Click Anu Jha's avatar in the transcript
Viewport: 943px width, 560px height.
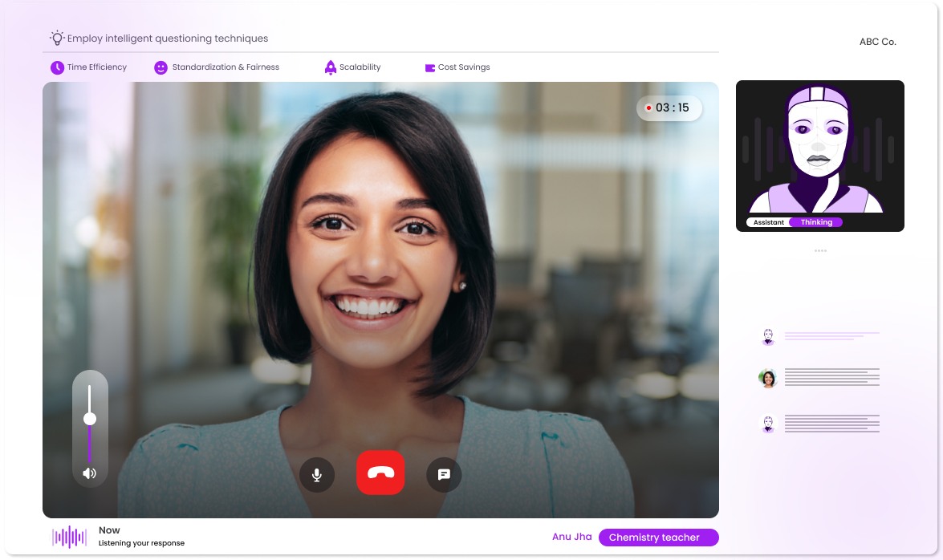(768, 378)
